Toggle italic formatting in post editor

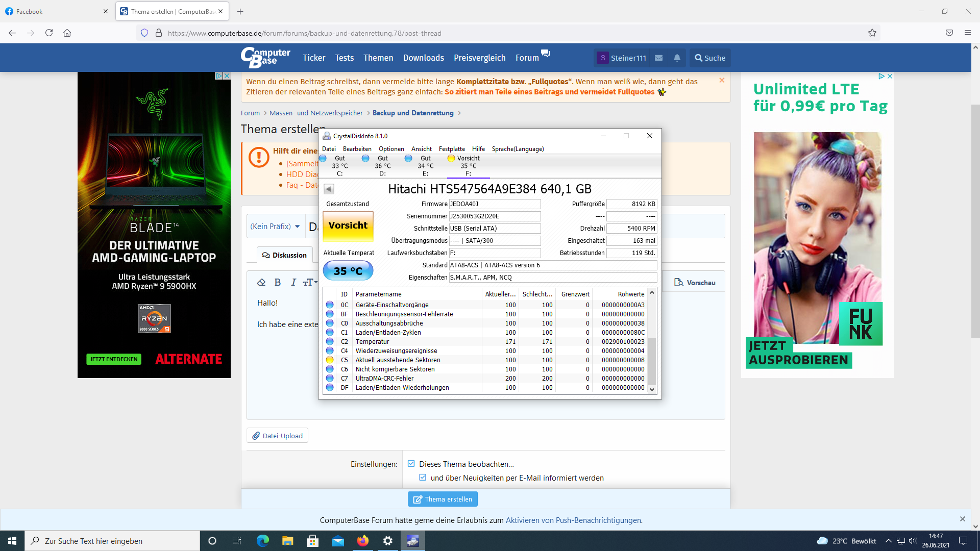coord(293,283)
